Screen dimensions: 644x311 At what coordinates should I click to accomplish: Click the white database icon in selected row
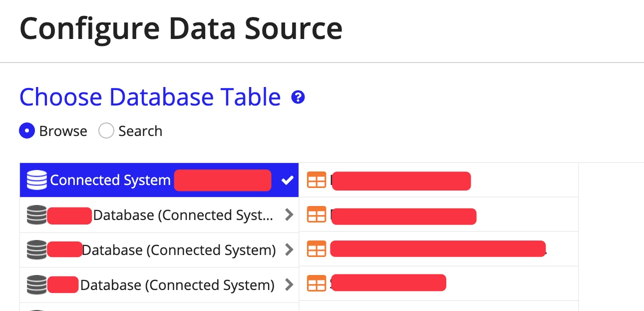(x=36, y=180)
